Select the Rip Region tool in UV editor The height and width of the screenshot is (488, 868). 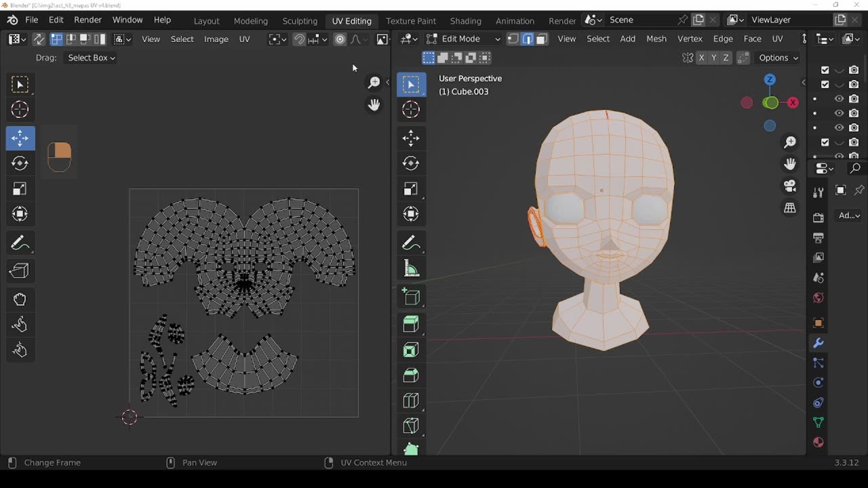point(20,271)
